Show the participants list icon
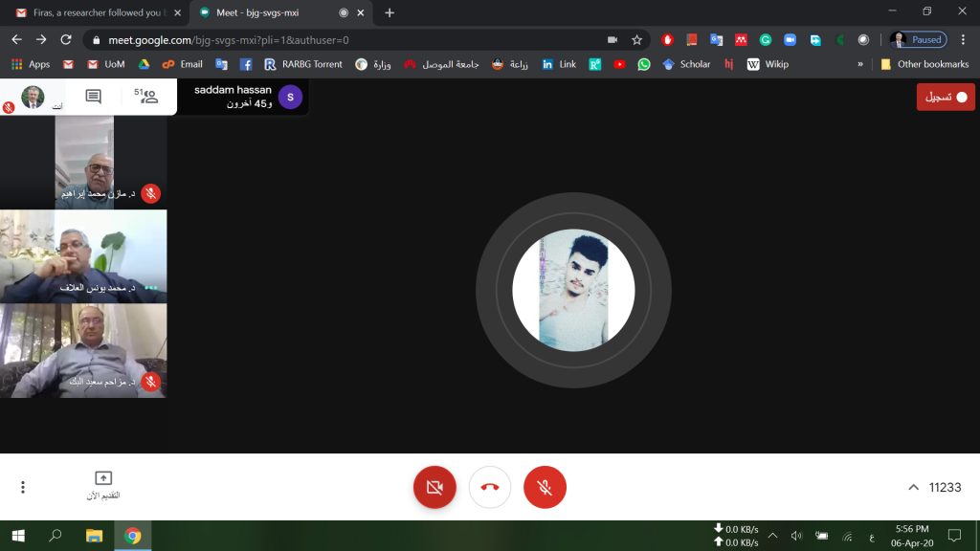Screen dimensions: 980x551 146,96
